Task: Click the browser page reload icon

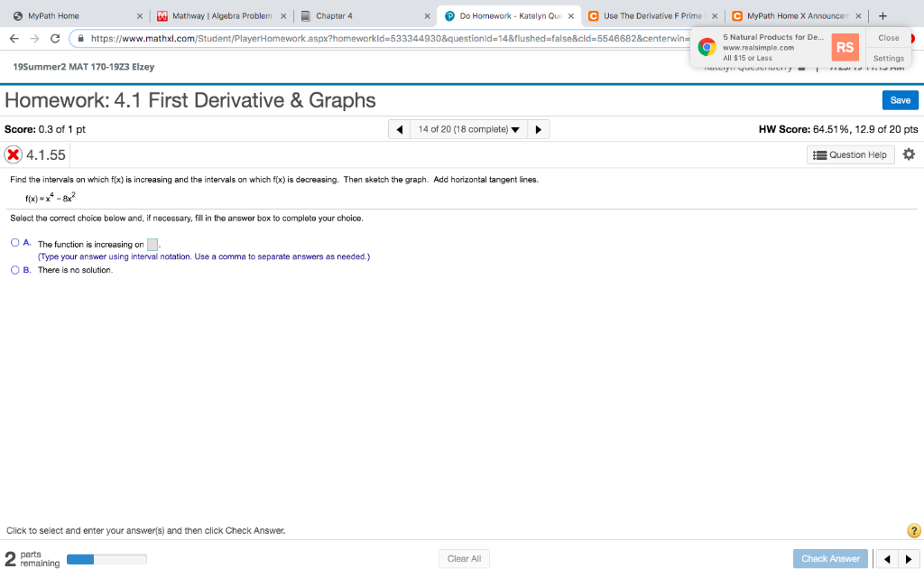Action: point(56,37)
